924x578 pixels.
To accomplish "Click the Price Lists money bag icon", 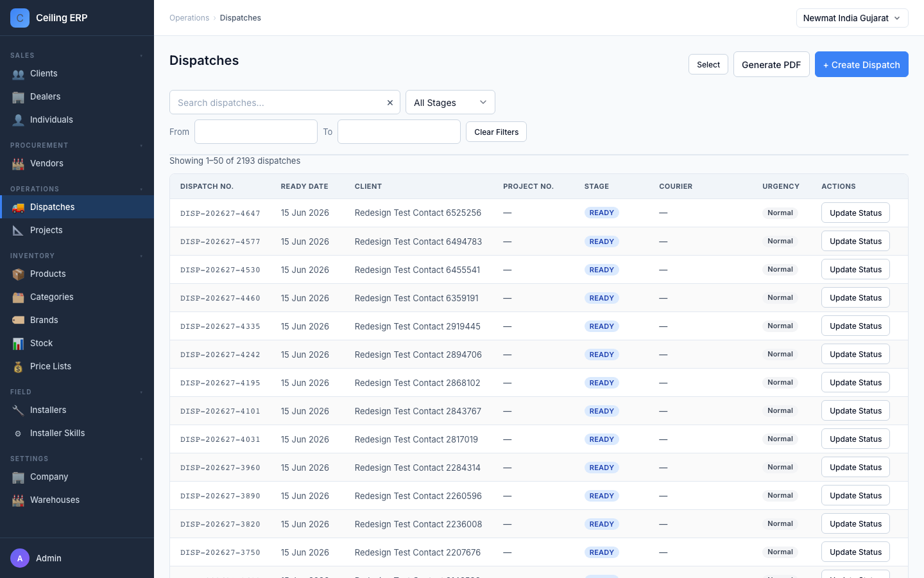I will pyautogui.click(x=18, y=367).
